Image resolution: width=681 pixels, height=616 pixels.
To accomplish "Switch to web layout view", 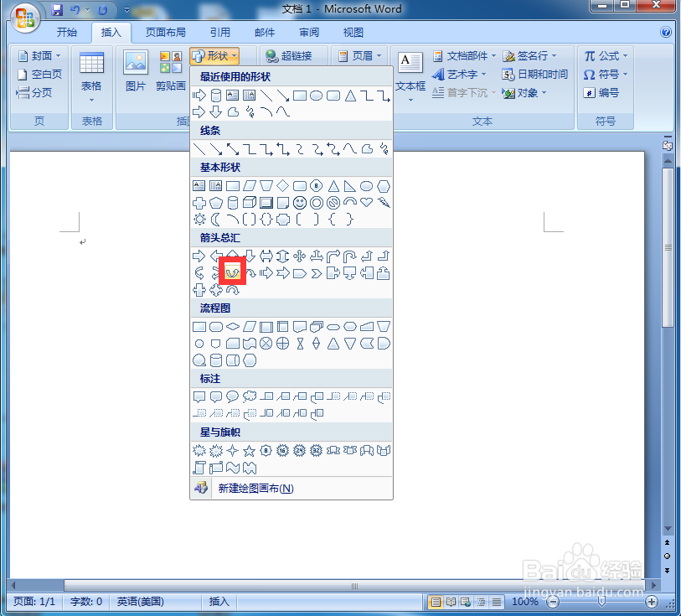I will [x=466, y=602].
